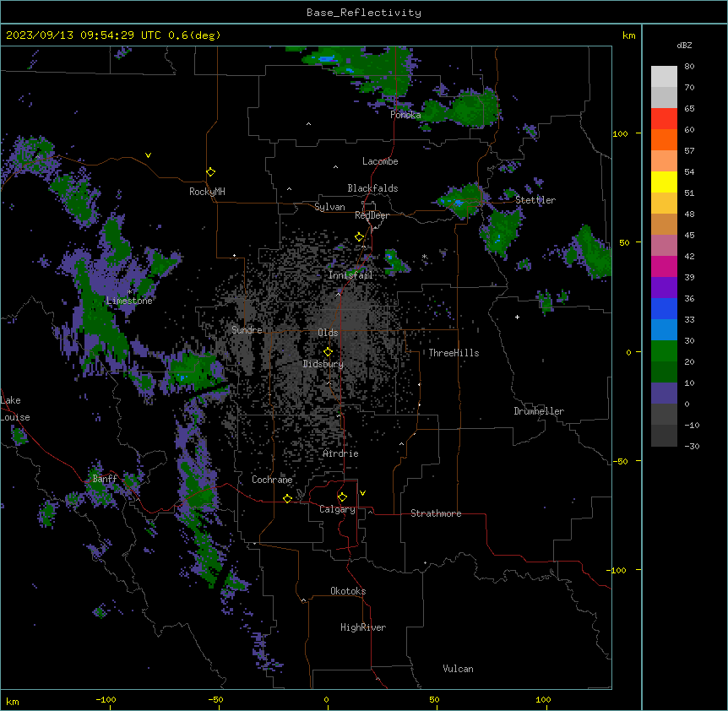Click the yellow diamond marker south of RedDeer
This screenshot has height=711, width=728.
[x=360, y=237]
